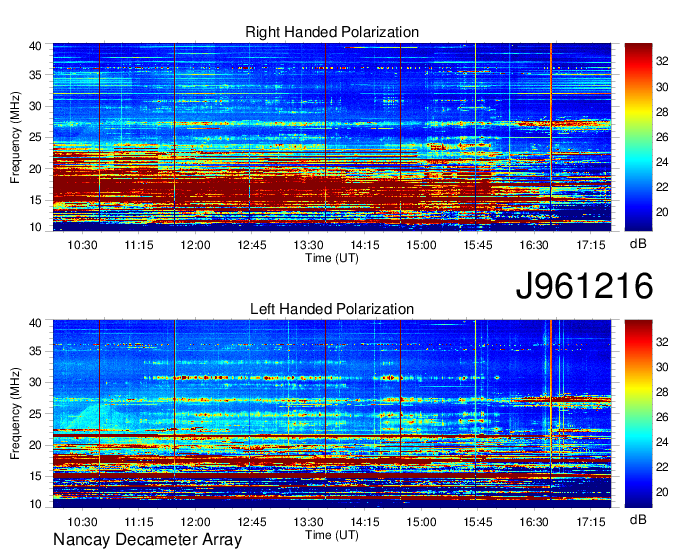Click Time (UT) label under Left Handed plot
The image size is (680, 552).
click(x=332, y=535)
